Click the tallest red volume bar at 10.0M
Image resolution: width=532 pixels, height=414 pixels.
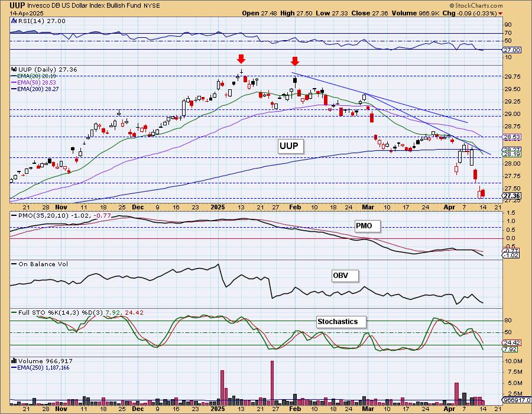tap(272, 383)
